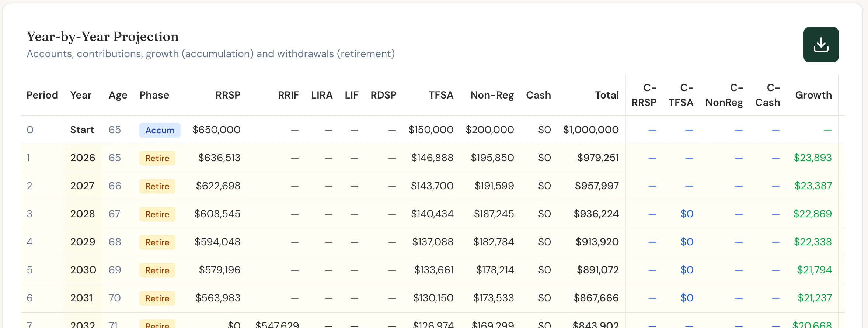Click the $891,072 total for 2030
The image size is (868, 328).
click(x=598, y=270)
